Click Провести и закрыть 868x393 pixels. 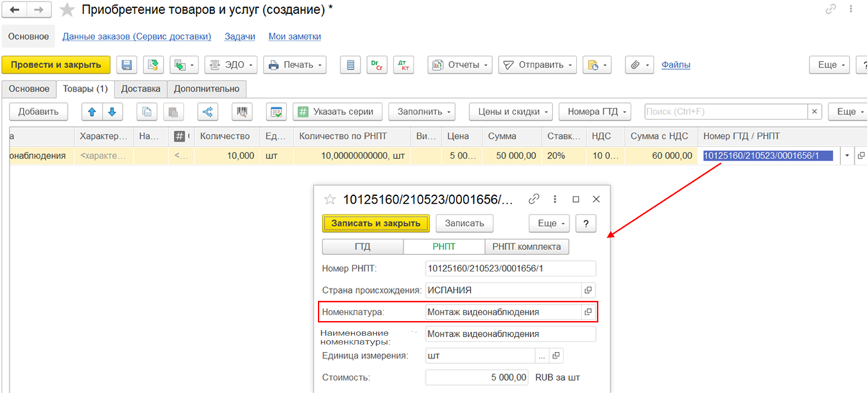point(56,65)
